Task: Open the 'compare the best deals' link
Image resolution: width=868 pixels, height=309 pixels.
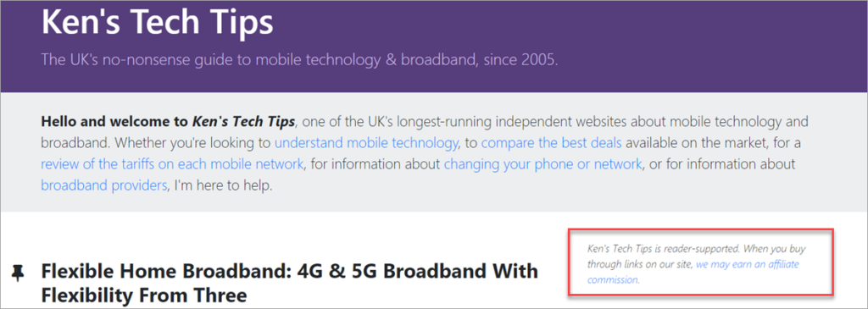Action: (x=551, y=144)
